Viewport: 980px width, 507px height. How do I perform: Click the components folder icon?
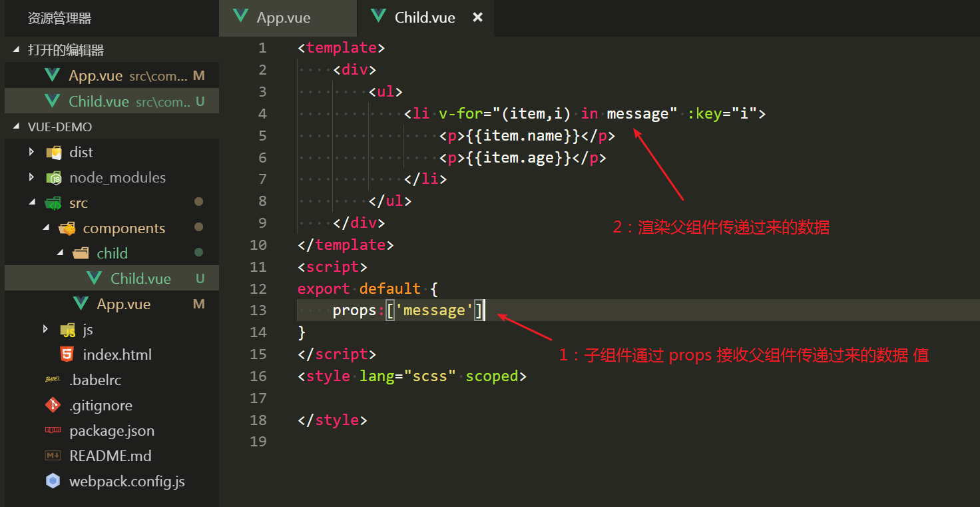[67, 229]
